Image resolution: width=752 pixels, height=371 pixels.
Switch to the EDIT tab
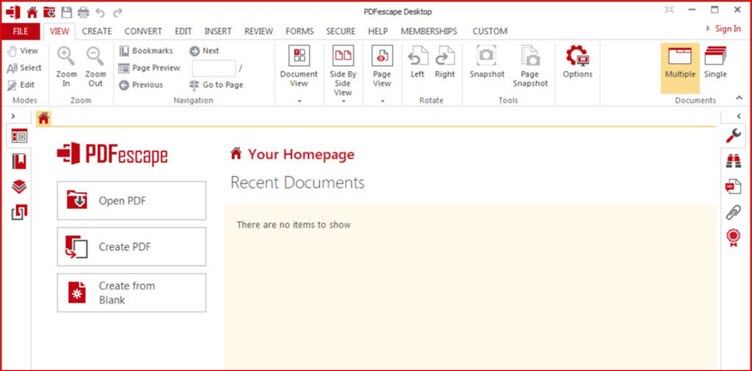tap(183, 31)
